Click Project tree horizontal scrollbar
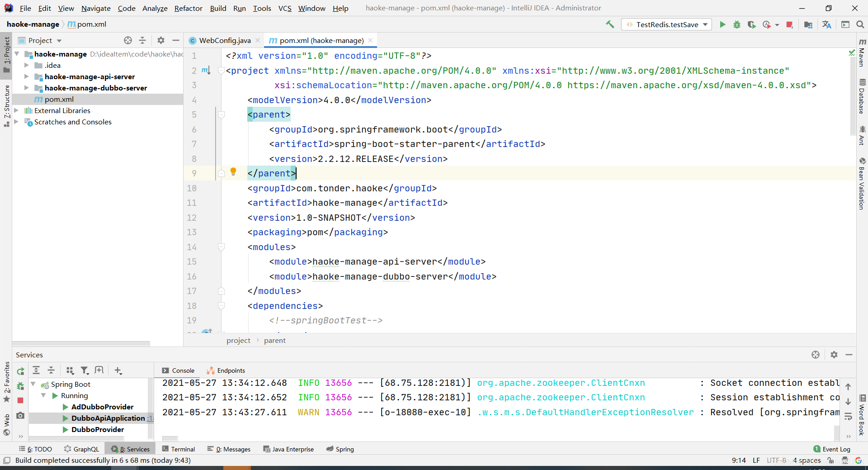Screen dimensions: 868x470 [x=81, y=343]
